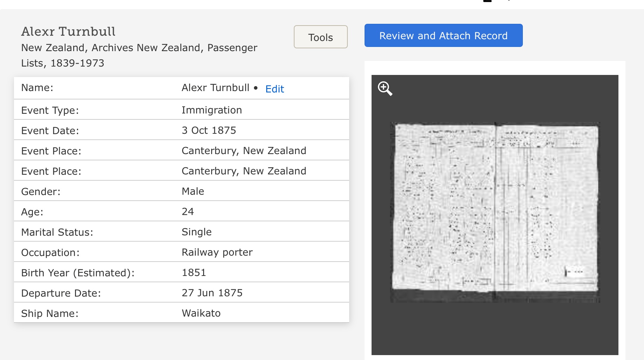Click the Railway porter occupation value
This screenshot has width=644, height=360.
pos(217,252)
